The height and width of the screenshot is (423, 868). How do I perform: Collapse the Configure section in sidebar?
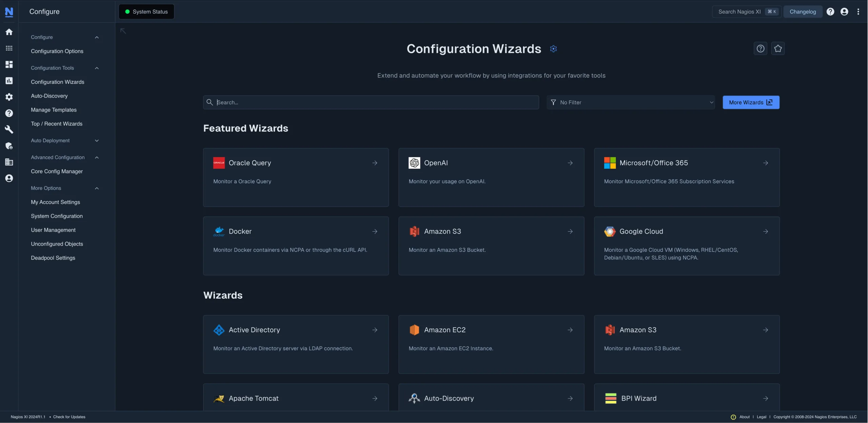pyautogui.click(x=97, y=37)
